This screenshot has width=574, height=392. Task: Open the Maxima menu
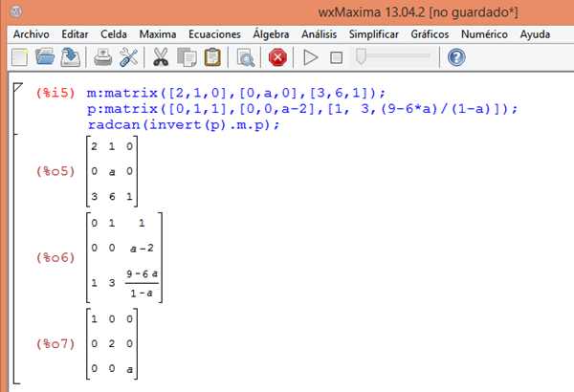coord(158,34)
